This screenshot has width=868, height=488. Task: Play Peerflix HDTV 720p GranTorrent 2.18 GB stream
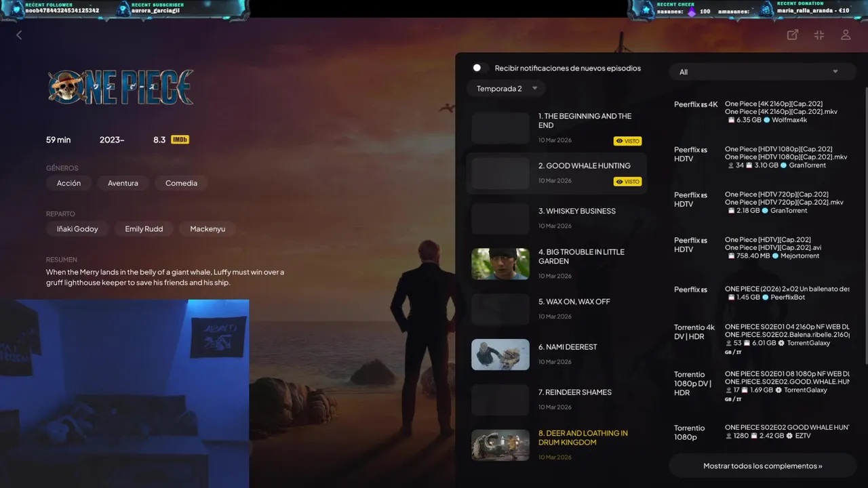click(762, 203)
